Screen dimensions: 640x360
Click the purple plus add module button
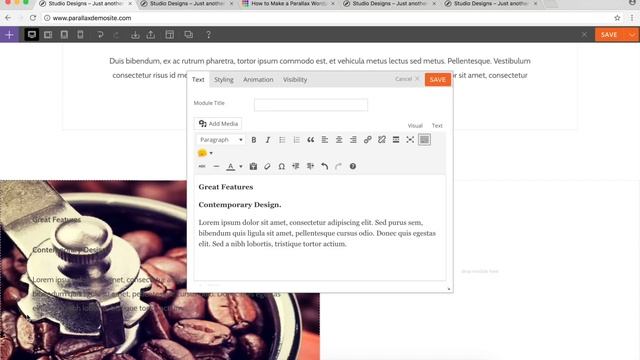pos(9,35)
